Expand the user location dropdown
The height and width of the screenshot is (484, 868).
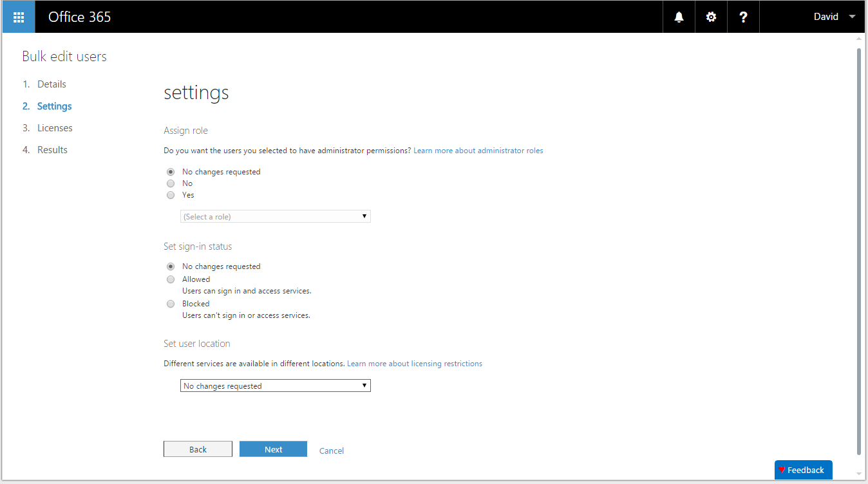275,386
